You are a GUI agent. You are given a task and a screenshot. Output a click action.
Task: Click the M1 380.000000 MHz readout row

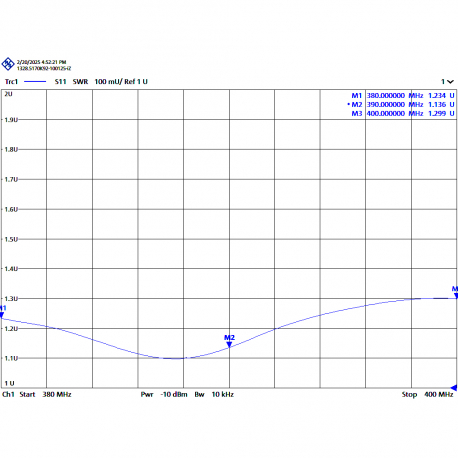click(x=403, y=95)
